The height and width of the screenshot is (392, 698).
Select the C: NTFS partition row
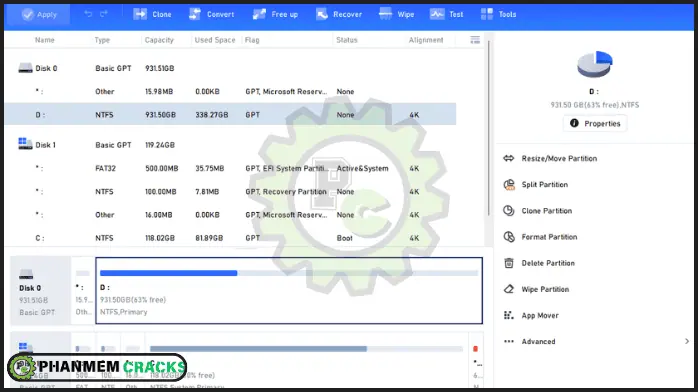tap(230, 238)
